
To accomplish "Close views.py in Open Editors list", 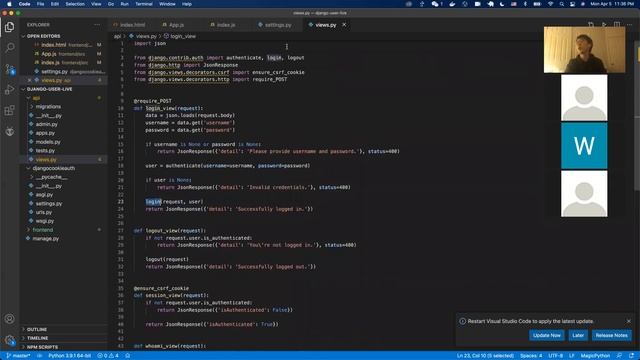I will tap(29, 80).
